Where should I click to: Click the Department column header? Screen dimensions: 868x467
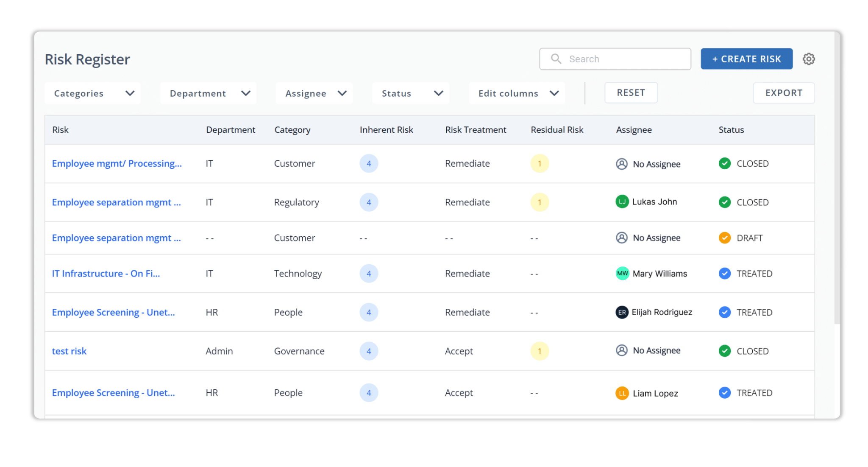(x=231, y=130)
